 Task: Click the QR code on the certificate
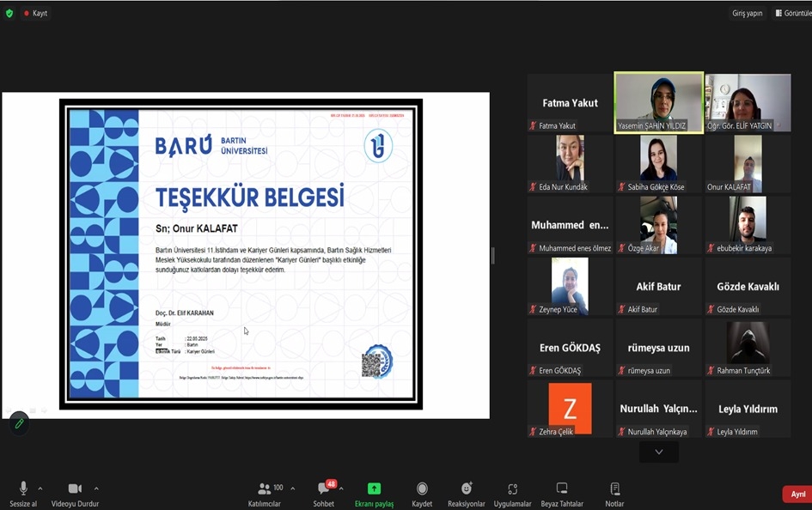click(x=371, y=366)
